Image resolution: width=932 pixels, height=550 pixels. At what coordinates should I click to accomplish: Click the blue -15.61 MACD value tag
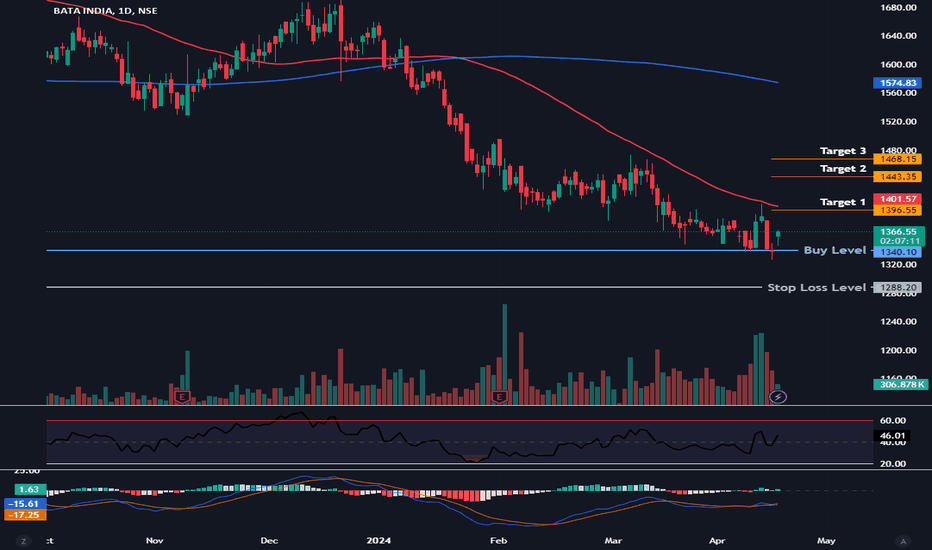[x=25, y=504]
